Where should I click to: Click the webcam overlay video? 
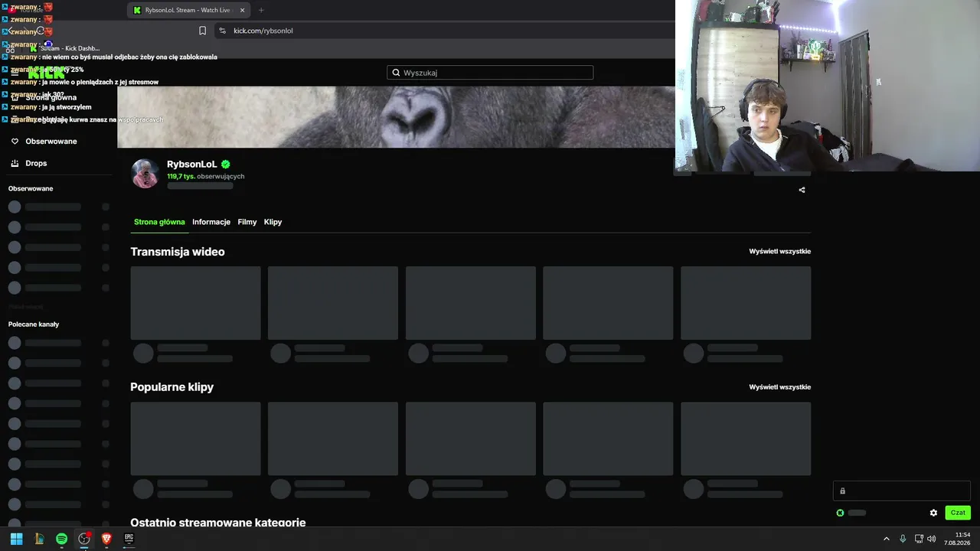point(828,86)
